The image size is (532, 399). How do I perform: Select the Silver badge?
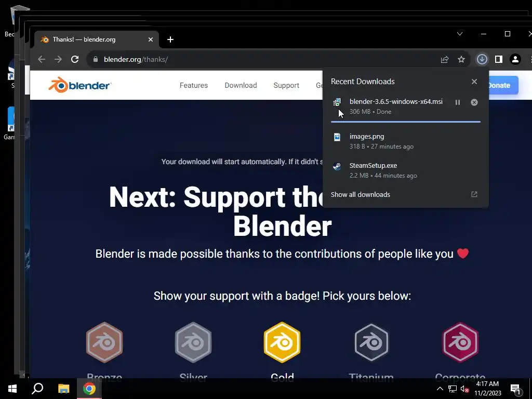click(193, 342)
